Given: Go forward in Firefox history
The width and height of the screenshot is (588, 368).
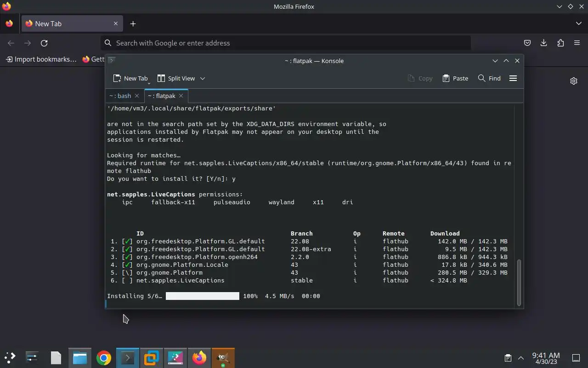Looking at the screenshot, I should point(28,43).
